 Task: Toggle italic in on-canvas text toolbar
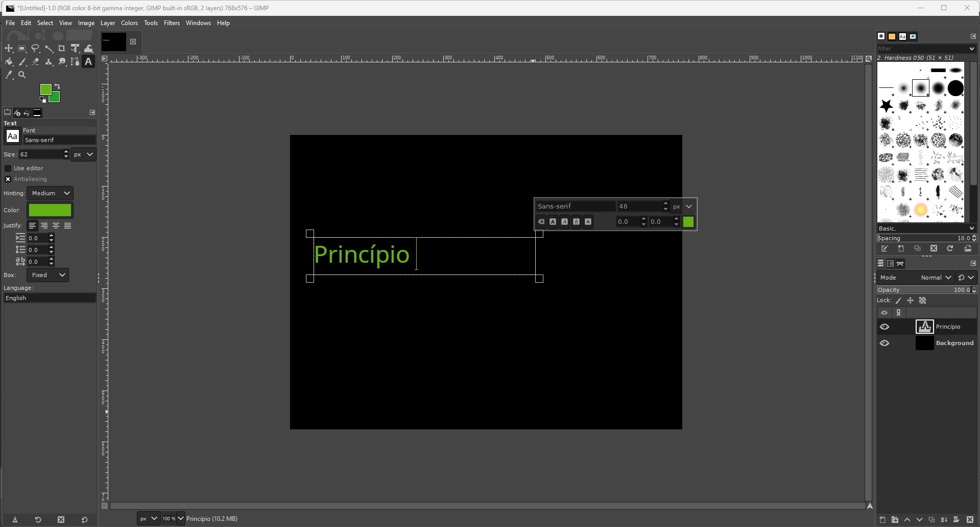[564, 222]
